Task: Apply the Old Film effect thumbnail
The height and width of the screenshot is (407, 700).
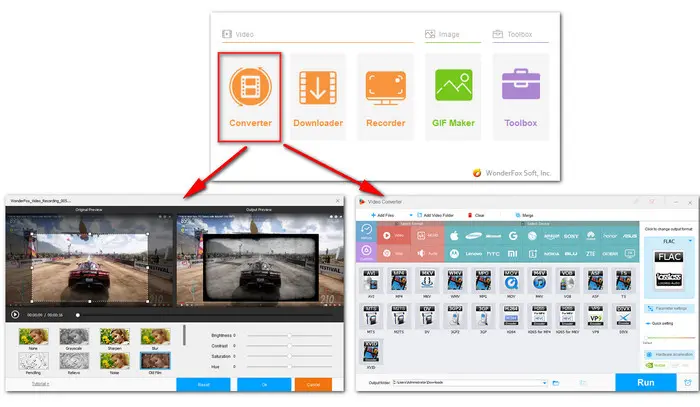Action: point(155,361)
